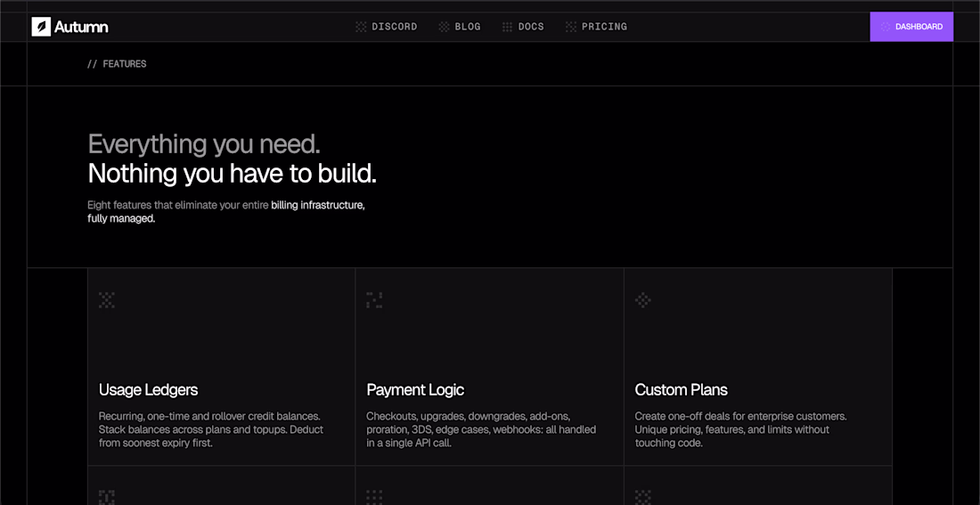Click the dotted icon beside Pricing
The width and height of the screenshot is (980, 505).
tap(570, 27)
